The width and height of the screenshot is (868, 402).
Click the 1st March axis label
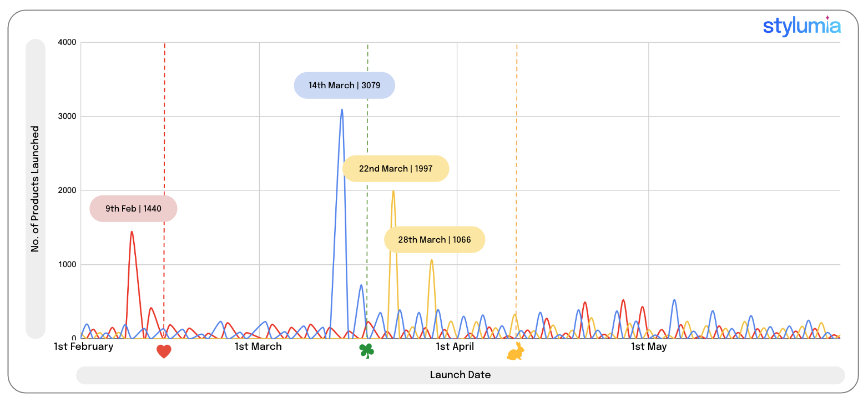pos(258,346)
